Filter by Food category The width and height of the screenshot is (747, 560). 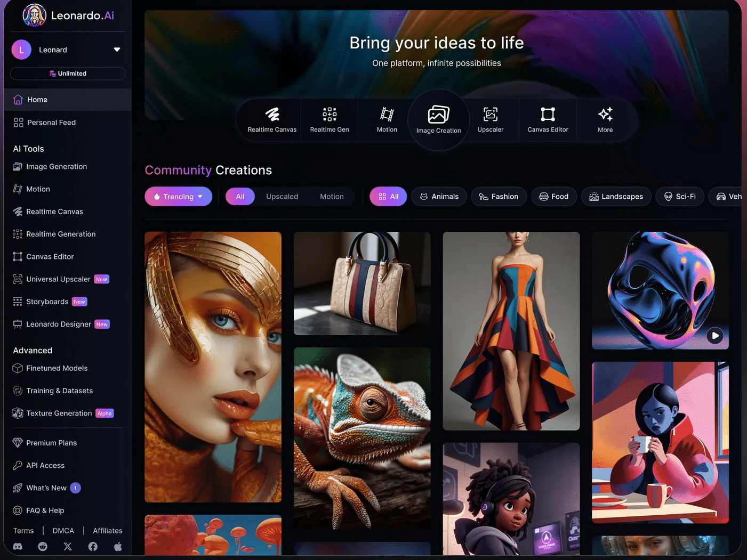(553, 197)
